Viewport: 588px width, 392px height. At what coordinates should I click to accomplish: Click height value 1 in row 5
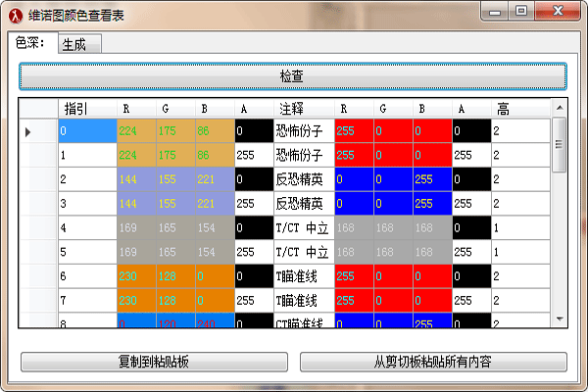click(520, 252)
